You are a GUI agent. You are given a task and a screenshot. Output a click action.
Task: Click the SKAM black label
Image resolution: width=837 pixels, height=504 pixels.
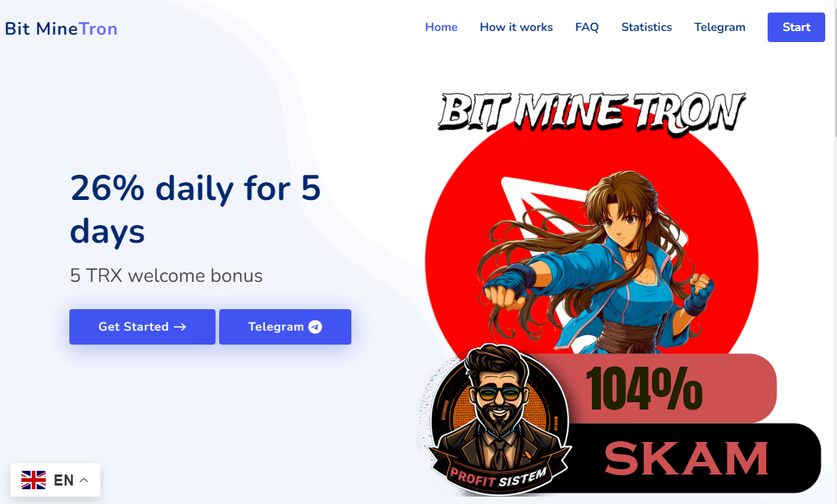(x=689, y=458)
